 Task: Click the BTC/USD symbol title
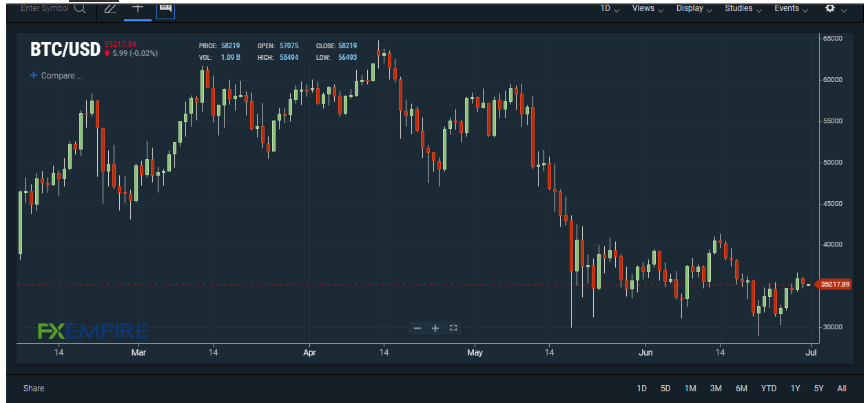[x=65, y=50]
